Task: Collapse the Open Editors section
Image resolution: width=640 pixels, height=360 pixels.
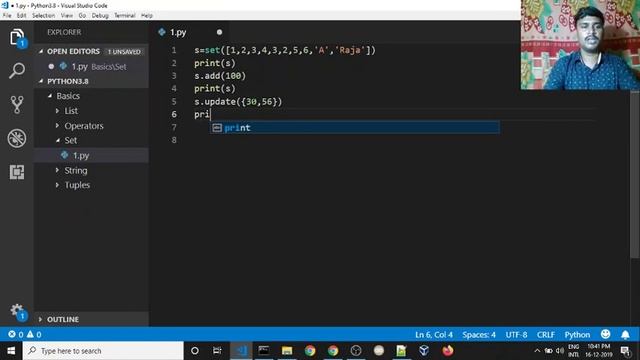Action: click(41, 51)
